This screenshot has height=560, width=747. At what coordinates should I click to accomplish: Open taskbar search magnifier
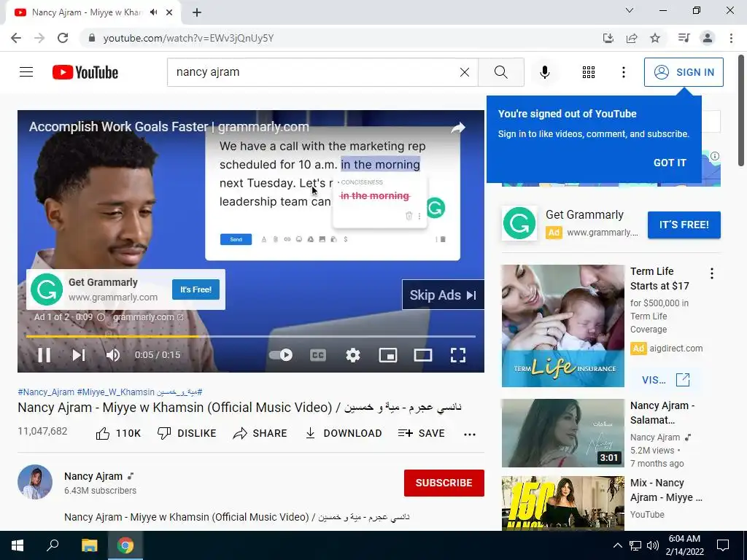pyautogui.click(x=53, y=545)
